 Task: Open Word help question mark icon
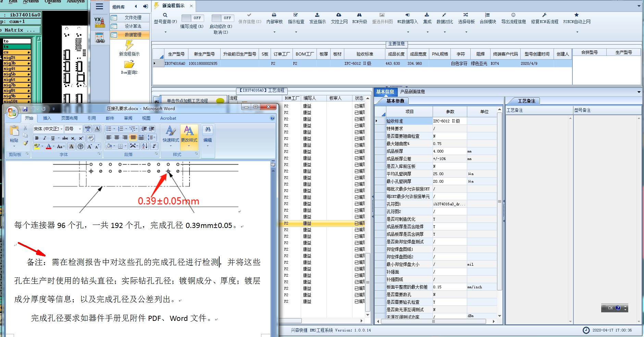272,118
